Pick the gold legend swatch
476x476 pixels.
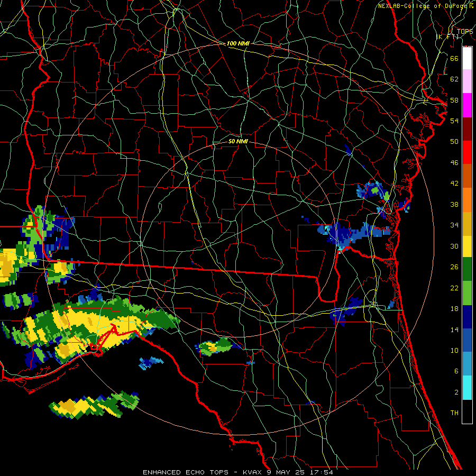click(x=467, y=224)
